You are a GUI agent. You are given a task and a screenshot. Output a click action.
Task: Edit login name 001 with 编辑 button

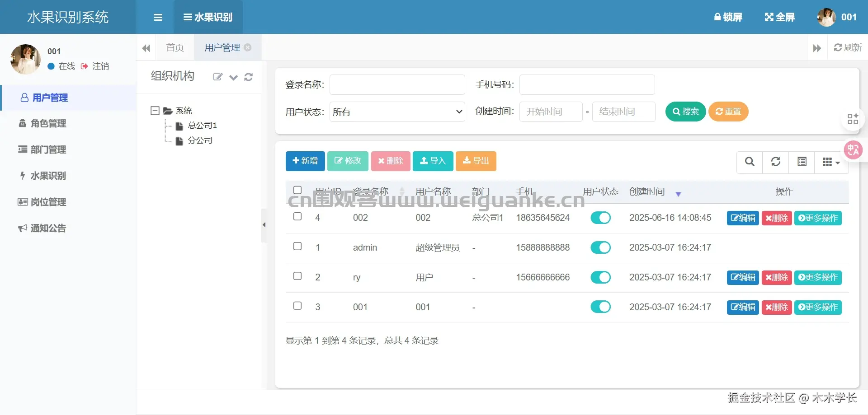(743, 307)
